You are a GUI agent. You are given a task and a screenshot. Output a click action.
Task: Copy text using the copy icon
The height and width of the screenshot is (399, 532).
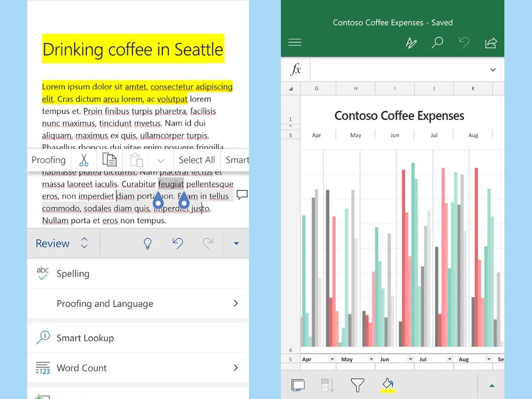pos(110,160)
